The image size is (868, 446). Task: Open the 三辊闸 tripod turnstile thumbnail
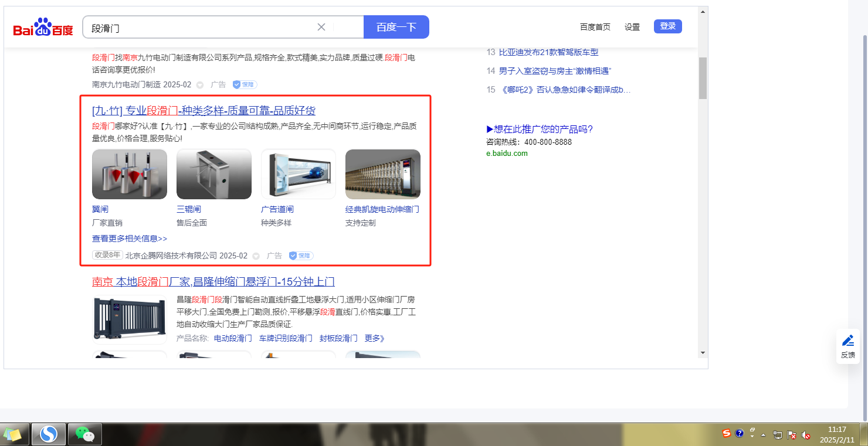tap(214, 174)
